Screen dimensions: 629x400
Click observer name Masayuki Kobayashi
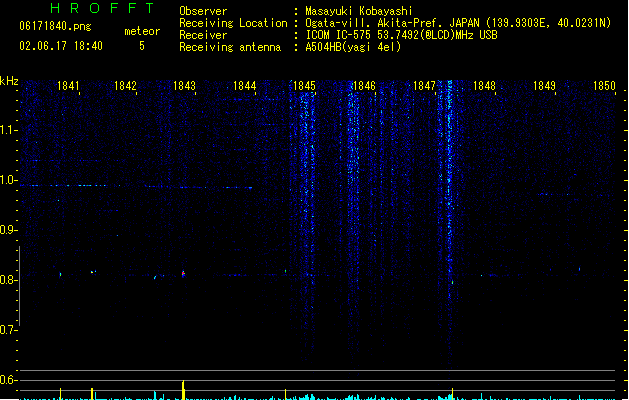pyautogui.click(x=359, y=11)
